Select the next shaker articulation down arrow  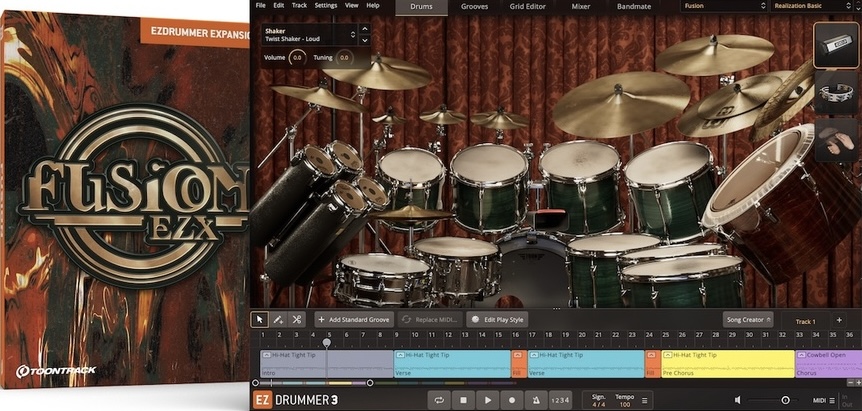pyautogui.click(x=364, y=40)
